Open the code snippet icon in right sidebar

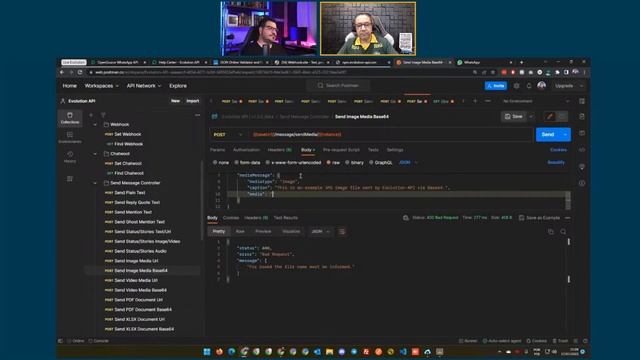click(x=582, y=150)
